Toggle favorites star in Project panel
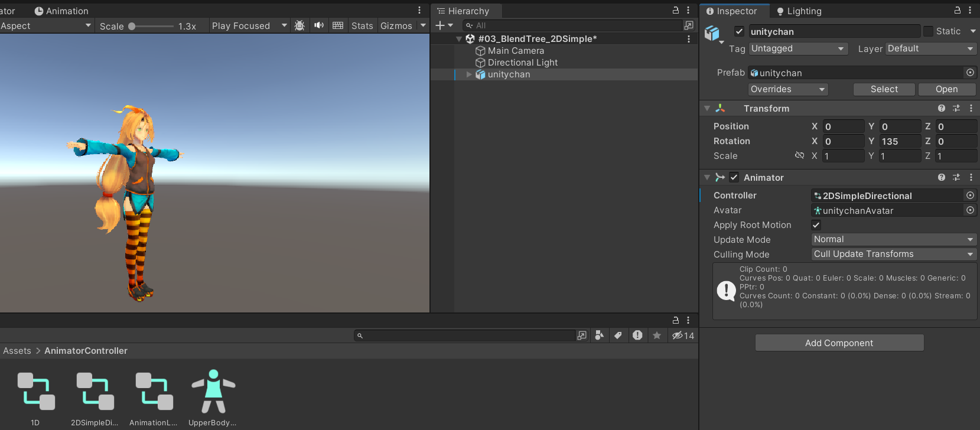The image size is (980, 430). [x=657, y=335]
